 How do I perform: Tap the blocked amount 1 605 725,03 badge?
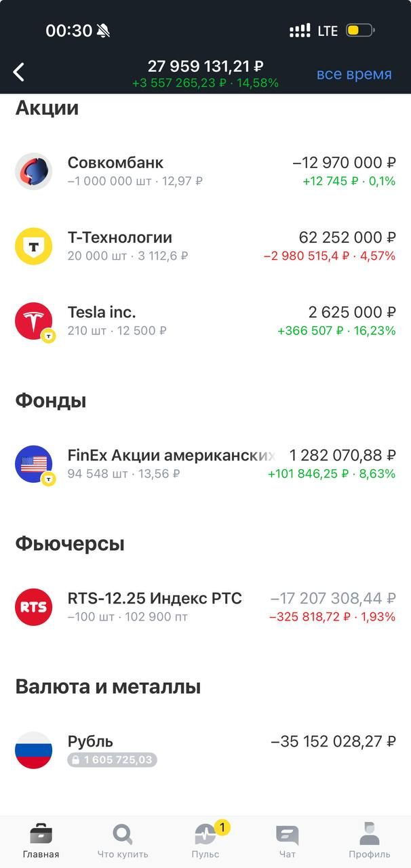(x=113, y=759)
